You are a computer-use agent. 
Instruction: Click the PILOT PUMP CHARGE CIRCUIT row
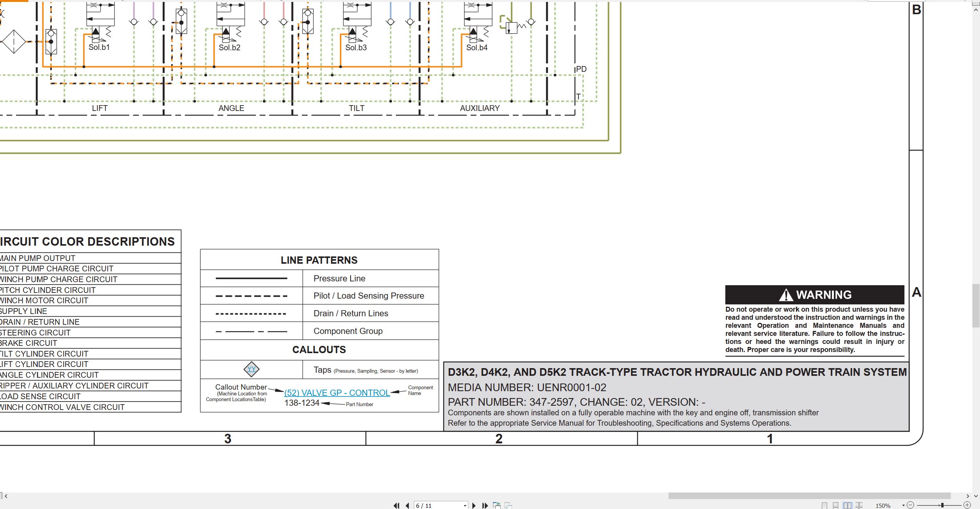90,269
